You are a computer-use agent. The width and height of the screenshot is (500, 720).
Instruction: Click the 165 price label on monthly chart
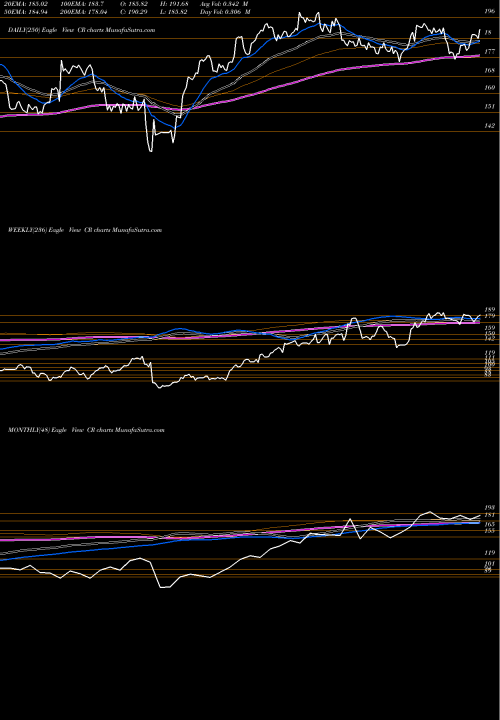[489, 524]
